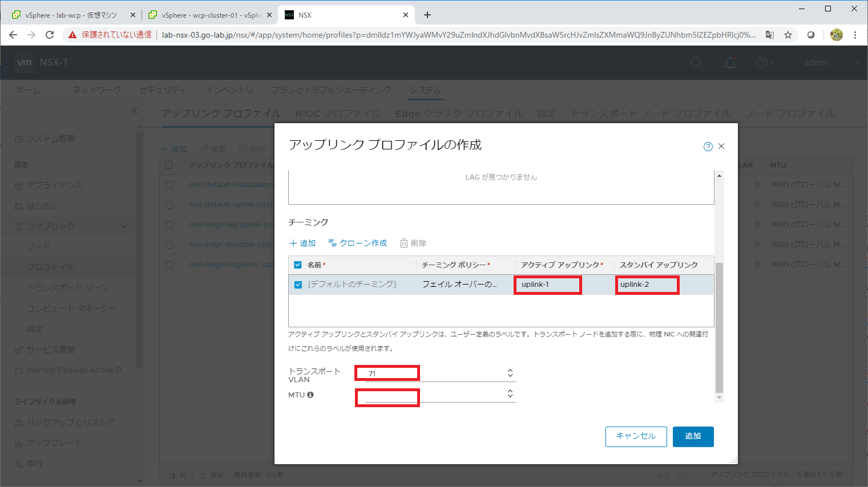Image resolution: width=868 pixels, height=487 pixels.
Task: Open システム概要 in the sidebar
Action: pos(51,139)
